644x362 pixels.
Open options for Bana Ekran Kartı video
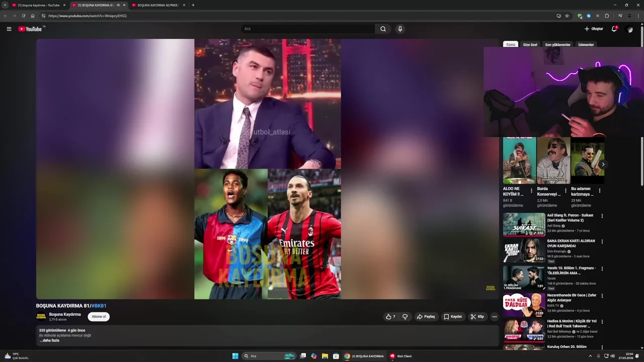602,242
